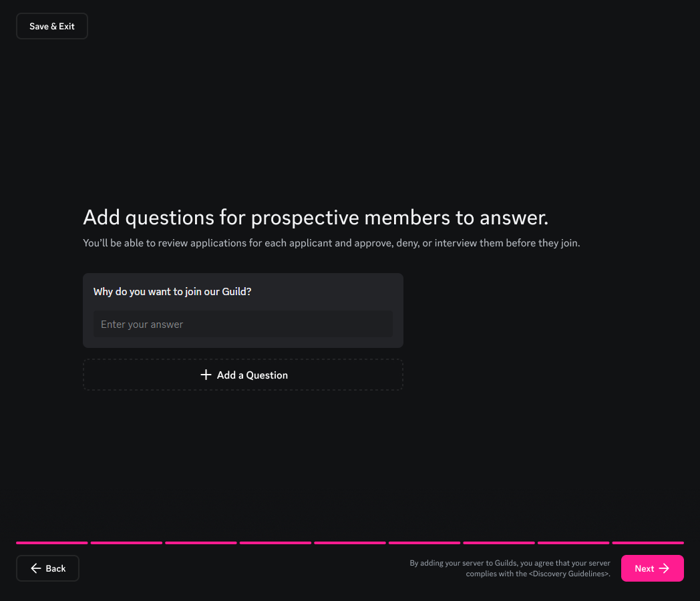
Task: Select the fifth (middle) progress step segment
Action: coord(350,543)
